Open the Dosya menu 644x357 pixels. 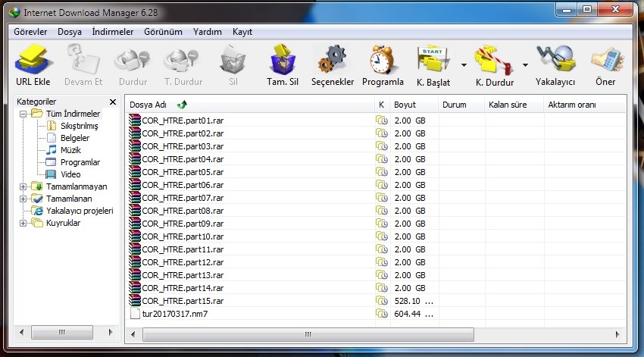(x=70, y=32)
